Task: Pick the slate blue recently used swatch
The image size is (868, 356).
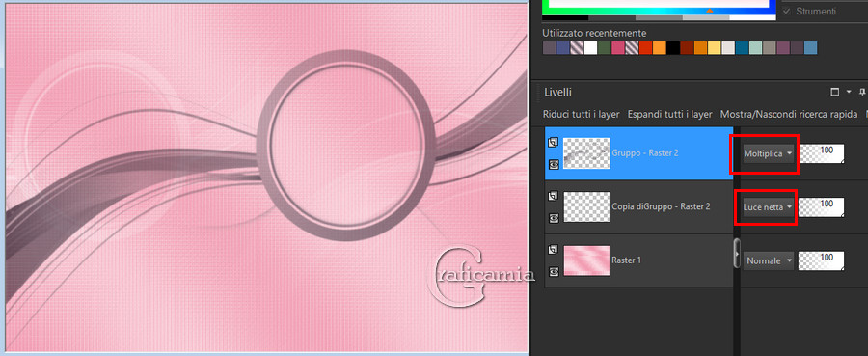Action: [x=563, y=48]
